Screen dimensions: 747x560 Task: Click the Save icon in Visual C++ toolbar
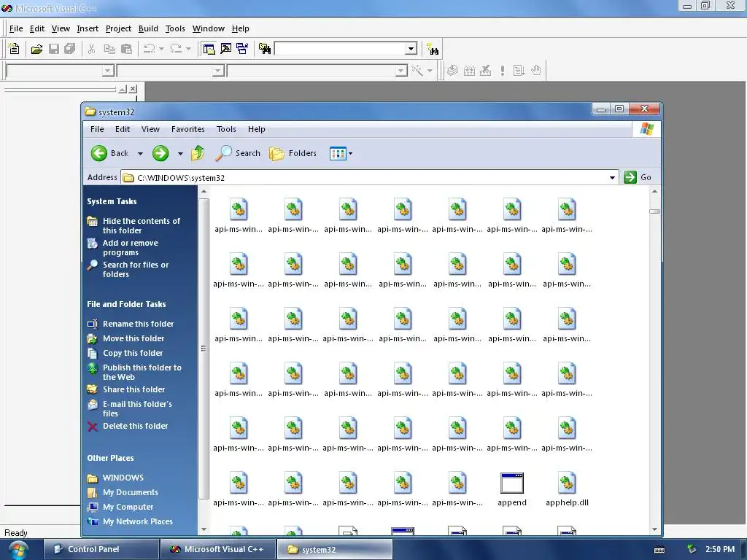54,49
